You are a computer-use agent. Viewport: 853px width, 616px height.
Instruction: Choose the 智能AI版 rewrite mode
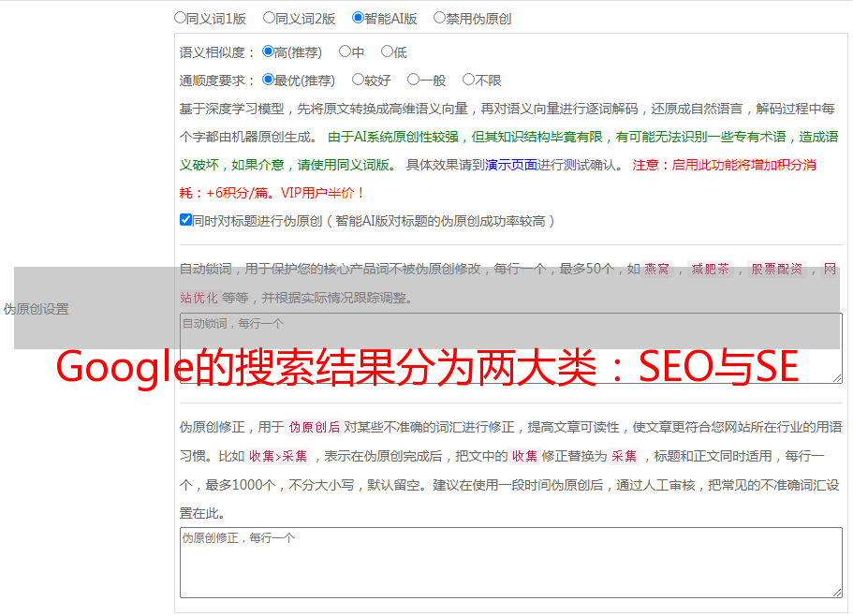[358, 18]
